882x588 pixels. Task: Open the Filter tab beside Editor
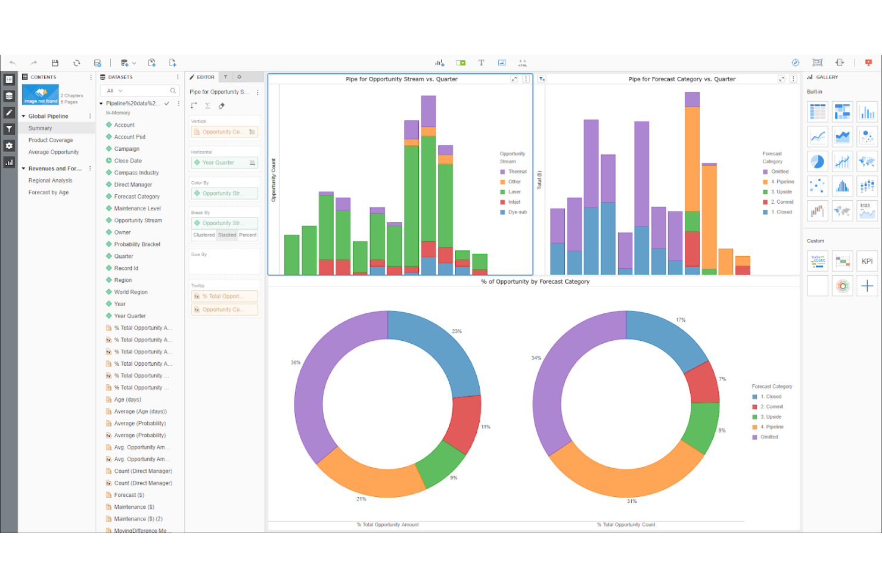click(225, 77)
